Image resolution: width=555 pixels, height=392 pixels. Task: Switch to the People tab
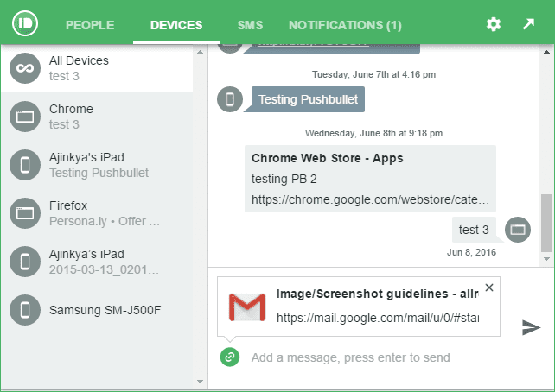point(90,25)
